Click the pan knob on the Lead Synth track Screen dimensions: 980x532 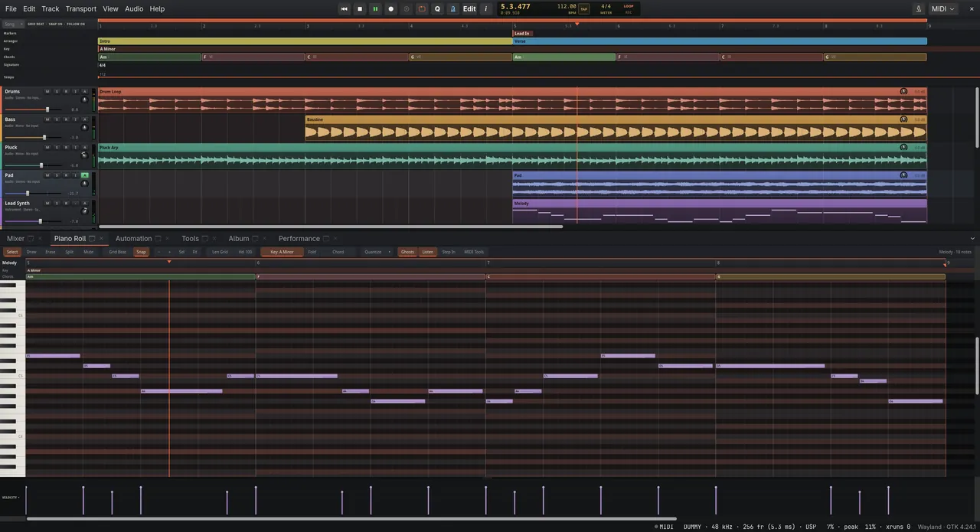(x=84, y=211)
